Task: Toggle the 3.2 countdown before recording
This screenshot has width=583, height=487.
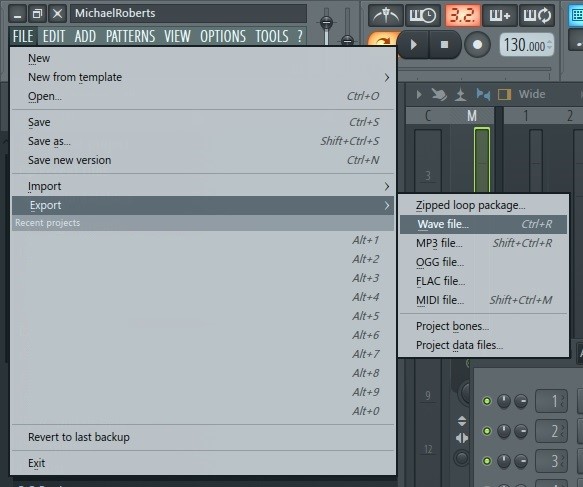Action: point(462,16)
